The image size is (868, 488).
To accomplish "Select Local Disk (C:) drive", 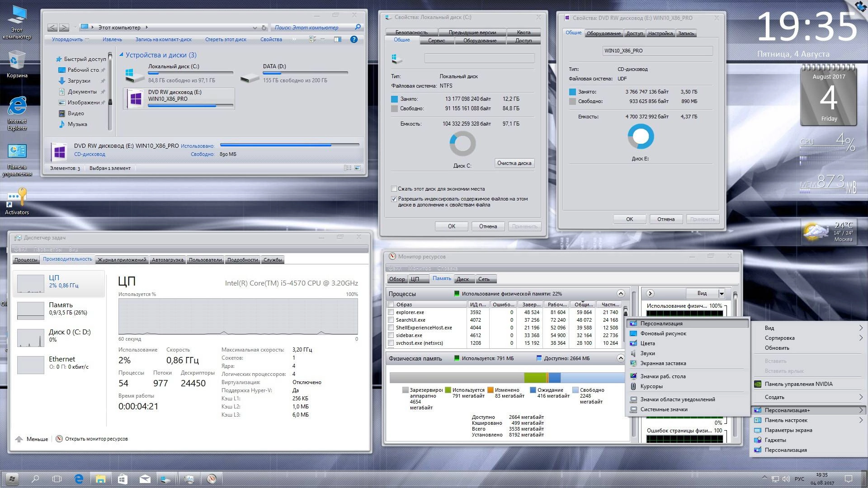I will click(179, 73).
